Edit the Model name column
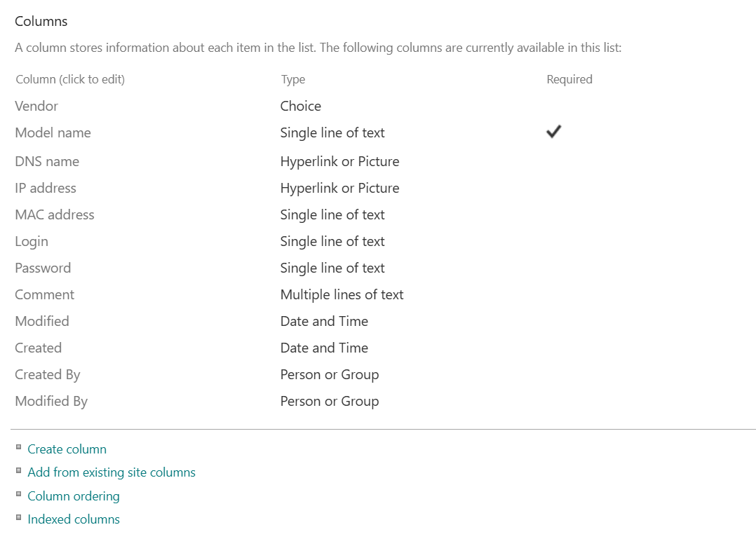This screenshot has height=546, width=756. (x=53, y=132)
